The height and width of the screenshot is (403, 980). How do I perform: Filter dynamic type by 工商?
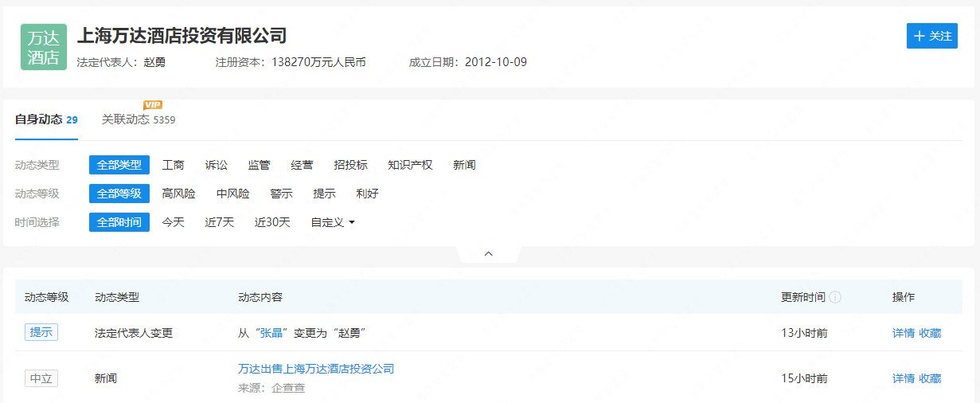[174, 165]
